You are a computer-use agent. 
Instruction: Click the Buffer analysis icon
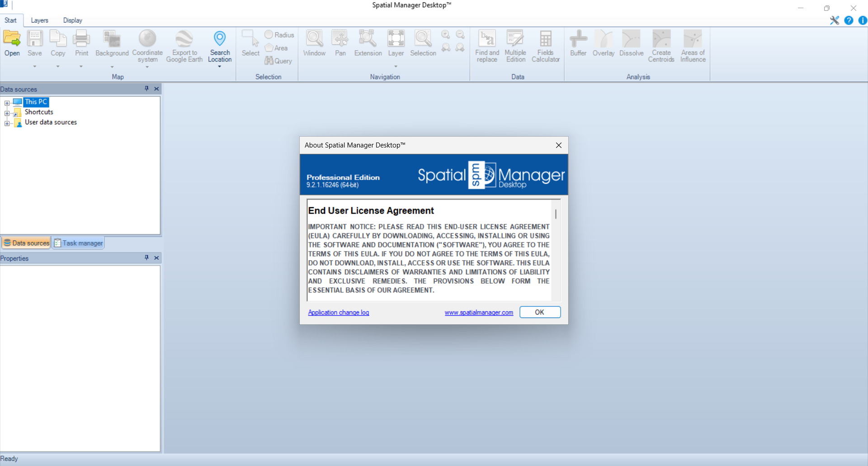578,39
